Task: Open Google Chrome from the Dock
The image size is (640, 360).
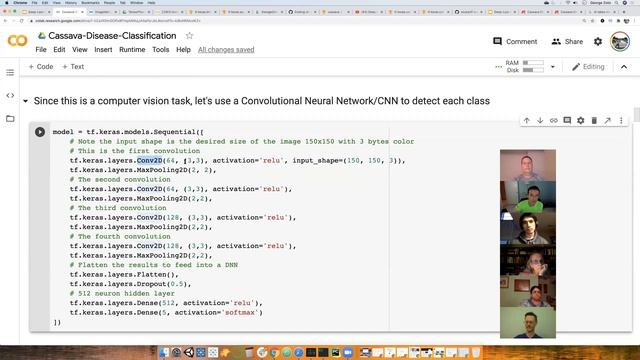Action: coord(274,352)
